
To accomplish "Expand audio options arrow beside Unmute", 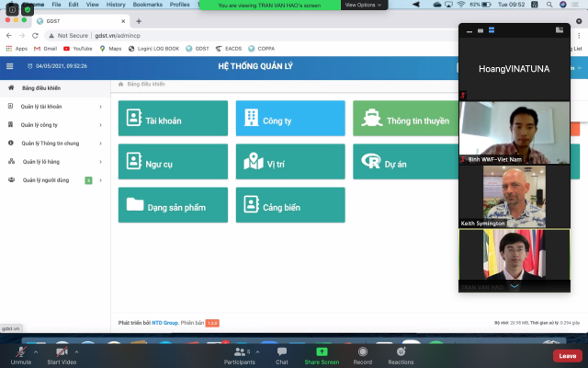I will point(37,351).
